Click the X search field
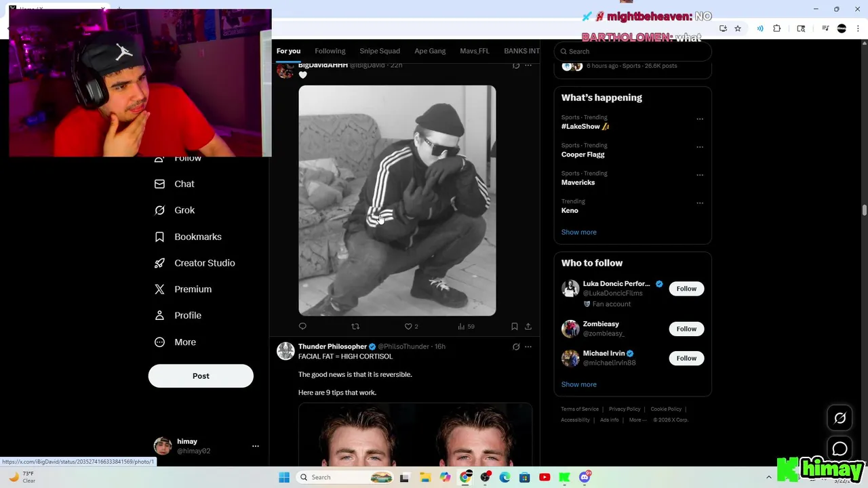This screenshot has width=868, height=488. tap(633, 52)
